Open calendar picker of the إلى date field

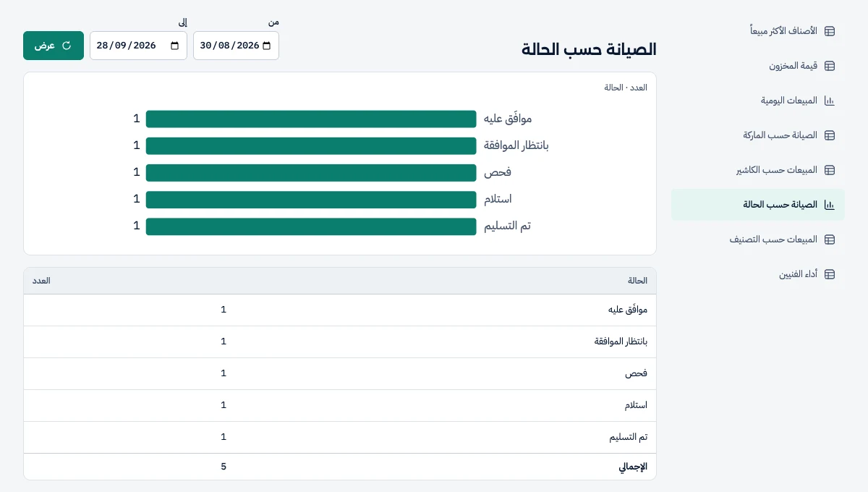(174, 46)
